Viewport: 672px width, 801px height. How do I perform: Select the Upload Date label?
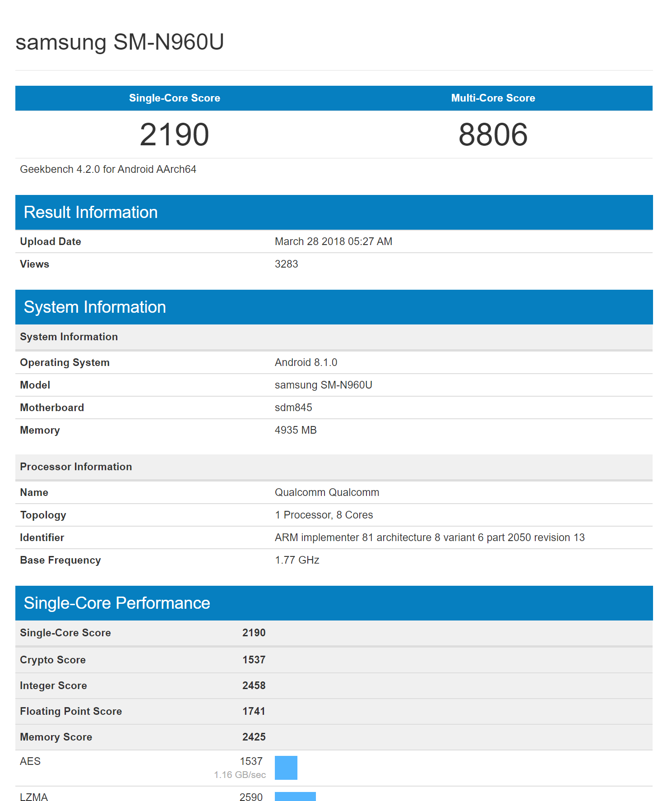pyautogui.click(x=51, y=241)
